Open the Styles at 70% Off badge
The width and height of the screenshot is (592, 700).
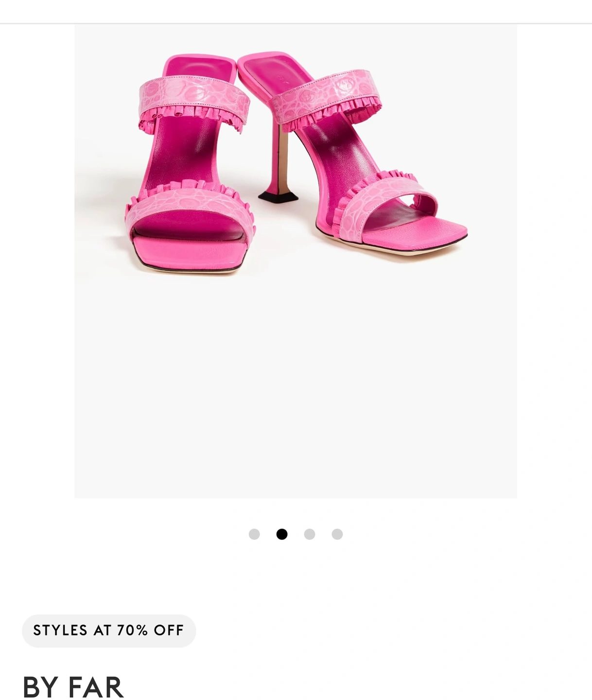pos(109,630)
